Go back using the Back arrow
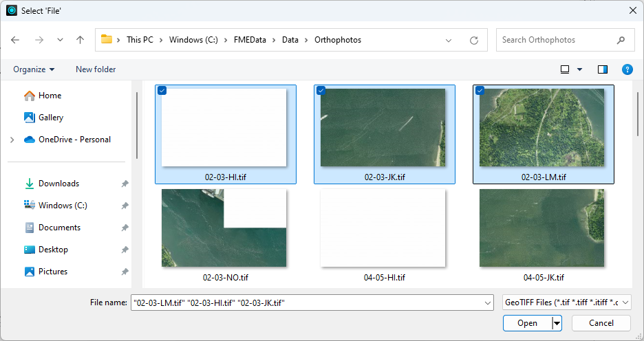644x341 pixels. 15,40
